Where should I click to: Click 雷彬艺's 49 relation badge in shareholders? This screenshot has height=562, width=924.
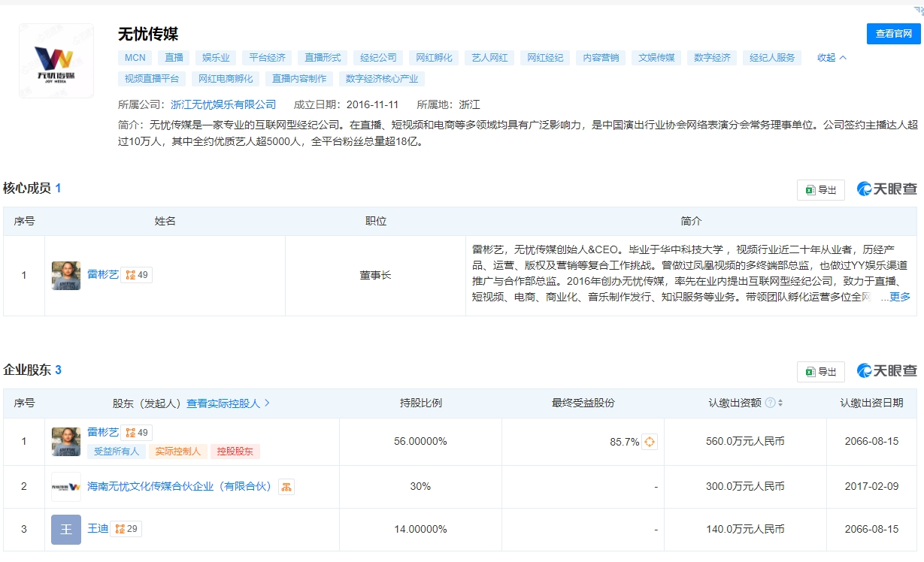click(137, 433)
